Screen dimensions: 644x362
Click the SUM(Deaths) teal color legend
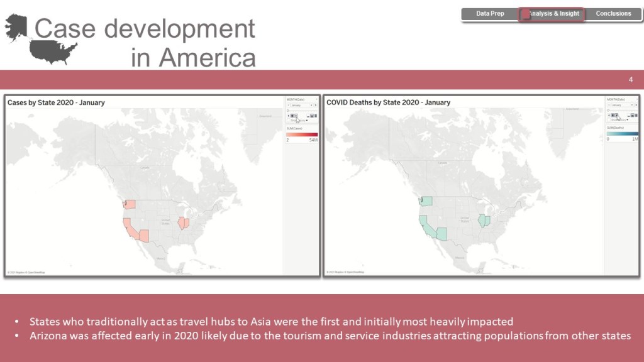[622, 134]
